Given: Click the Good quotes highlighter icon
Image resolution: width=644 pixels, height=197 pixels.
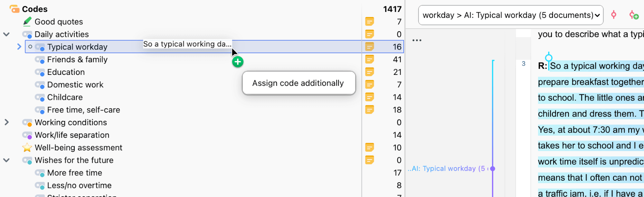Looking at the screenshot, I should coord(27,22).
